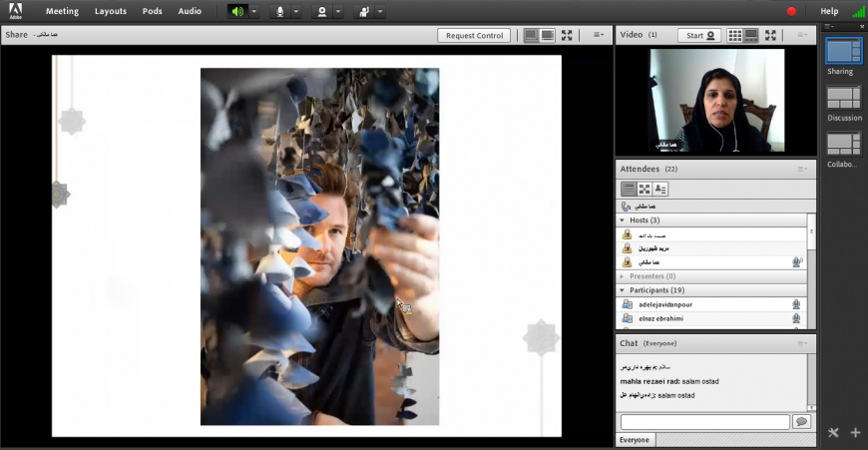Open the speaker options dropdown arrow
The image size is (868, 450).
click(254, 12)
